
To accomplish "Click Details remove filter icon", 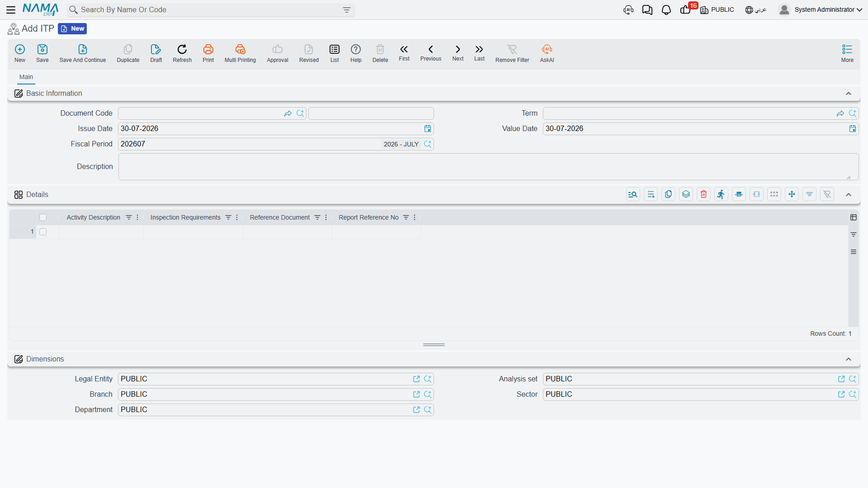I will pos(827,194).
